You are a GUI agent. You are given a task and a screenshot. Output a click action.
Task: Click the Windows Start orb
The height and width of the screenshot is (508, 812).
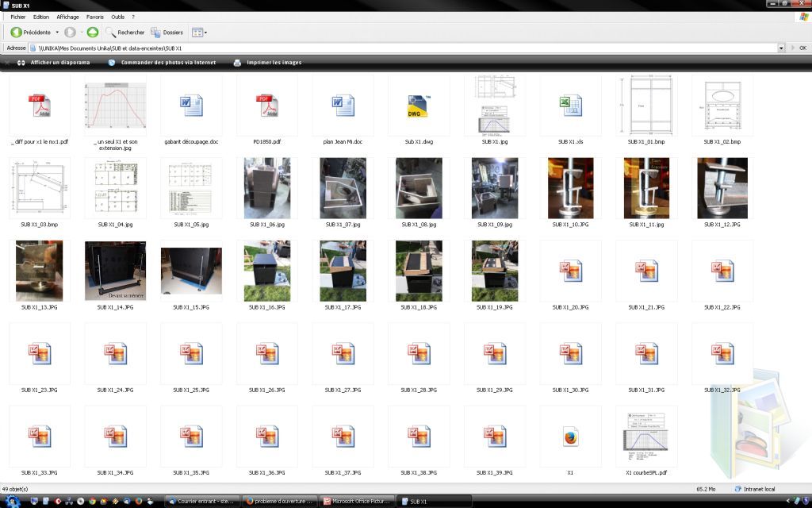pos(11,501)
